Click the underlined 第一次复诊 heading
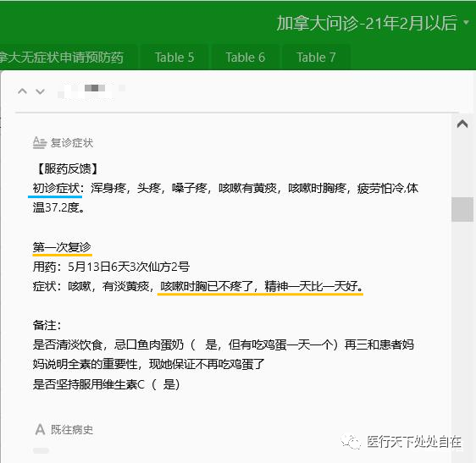This screenshot has height=463, width=476. (x=62, y=247)
